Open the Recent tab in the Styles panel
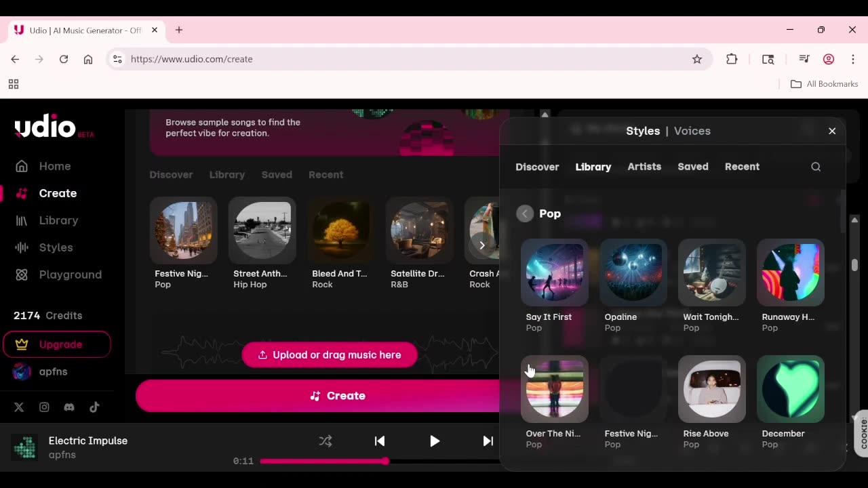 [x=742, y=167]
